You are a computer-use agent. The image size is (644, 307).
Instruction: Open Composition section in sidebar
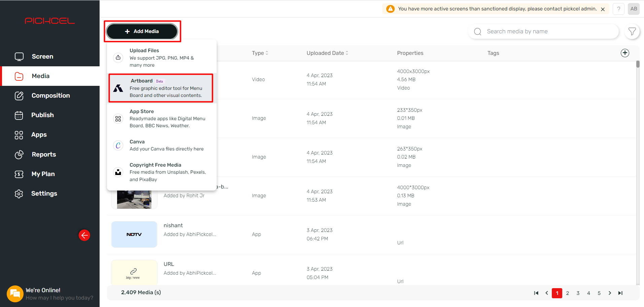[50, 96]
